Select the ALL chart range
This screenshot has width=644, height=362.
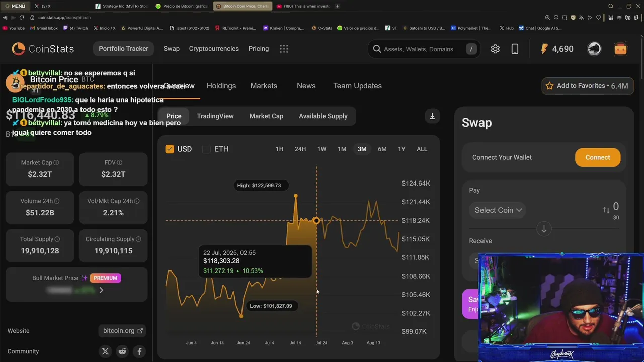click(x=422, y=149)
